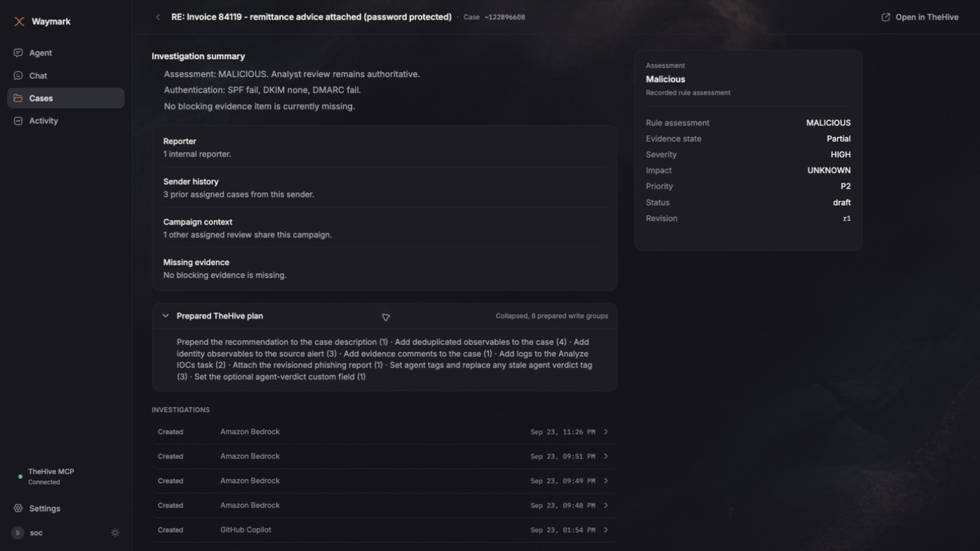Select Cases in the sidebar
980x551 pixels.
pos(66,98)
